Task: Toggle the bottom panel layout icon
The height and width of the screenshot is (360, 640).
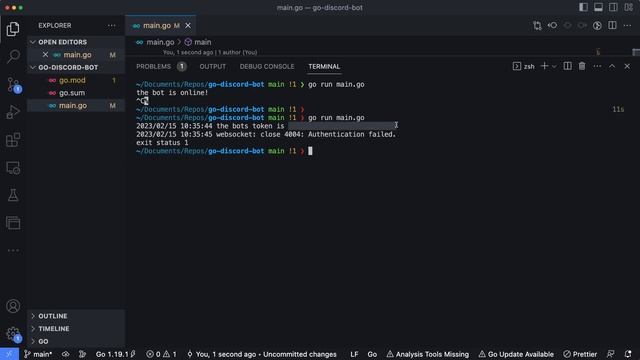Action: [598, 7]
